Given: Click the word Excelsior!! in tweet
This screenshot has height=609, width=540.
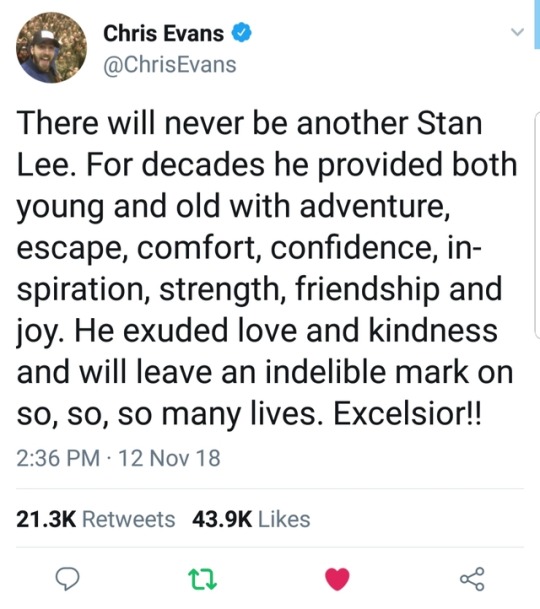Looking at the screenshot, I should pos(408,413).
